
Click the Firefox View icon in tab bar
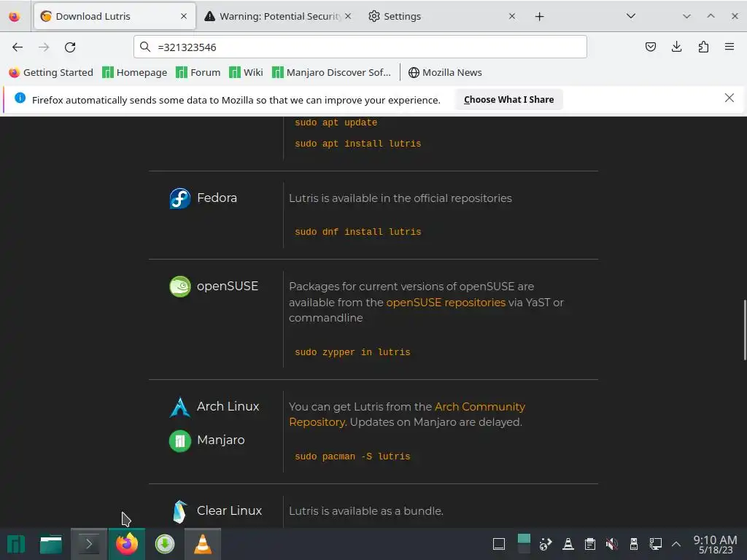pyautogui.click(x=15, y=17)
